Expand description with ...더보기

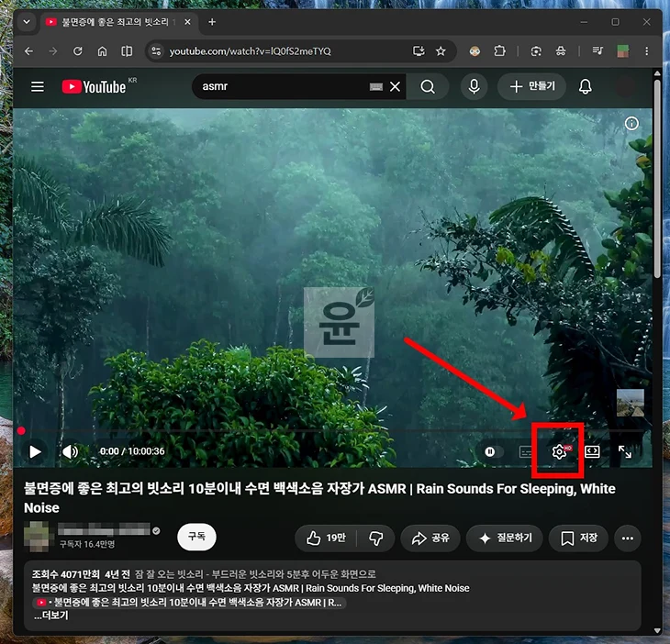click(x=51, y=616)
